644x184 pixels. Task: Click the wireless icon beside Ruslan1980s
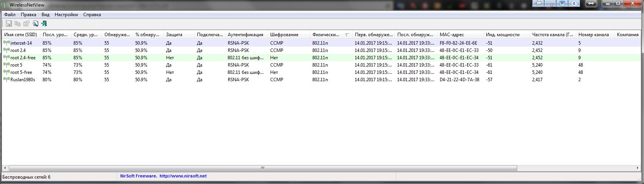click(7, 79)
